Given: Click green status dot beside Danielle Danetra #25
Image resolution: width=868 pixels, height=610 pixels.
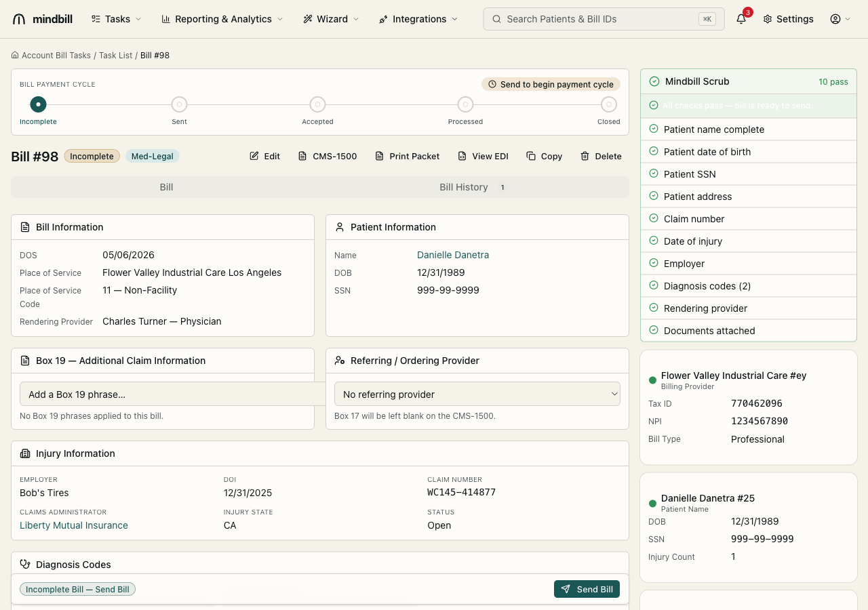Looking at the screenshot, I should [x=652, y=504].
